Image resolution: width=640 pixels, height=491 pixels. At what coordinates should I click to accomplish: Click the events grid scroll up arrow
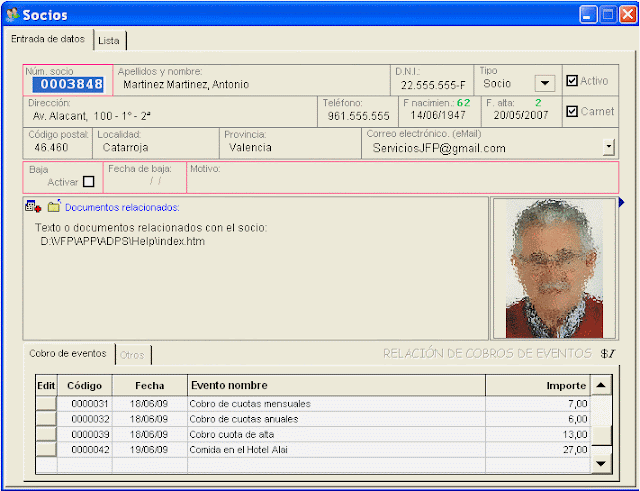[601, 385]
